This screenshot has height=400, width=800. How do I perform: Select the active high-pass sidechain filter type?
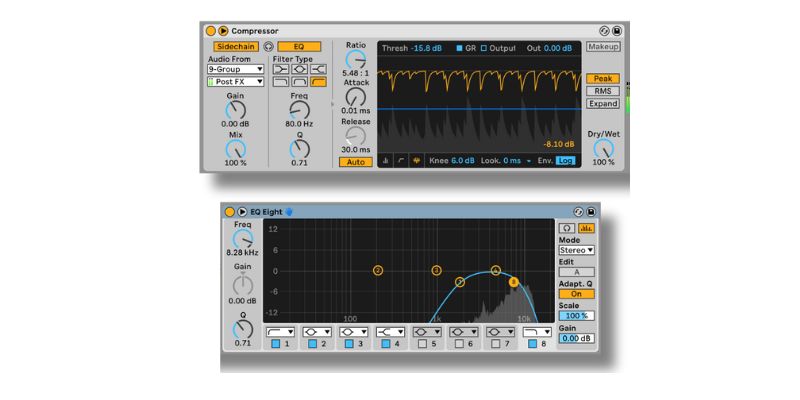coord(318,82)
